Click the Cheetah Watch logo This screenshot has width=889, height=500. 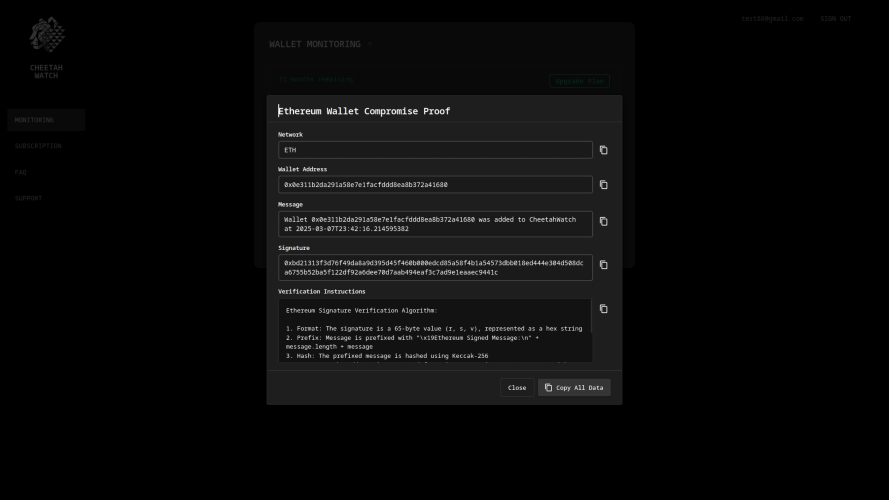coord(47,35)
